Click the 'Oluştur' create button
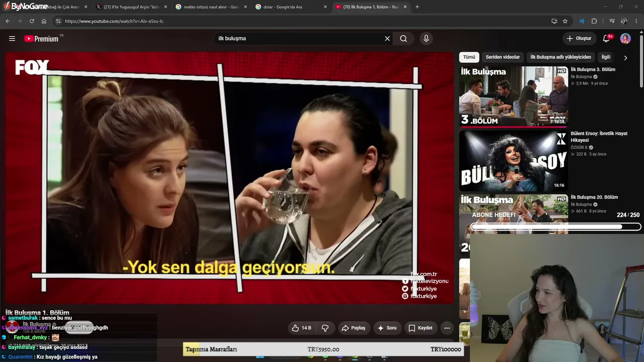This screenshot has width=644, height=362. pos(579,39)
